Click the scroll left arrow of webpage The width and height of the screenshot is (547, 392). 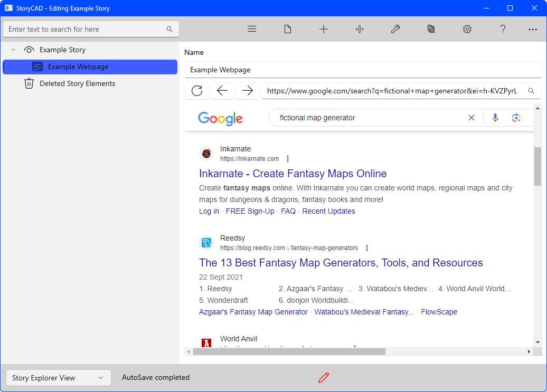[x=188, y=352]
